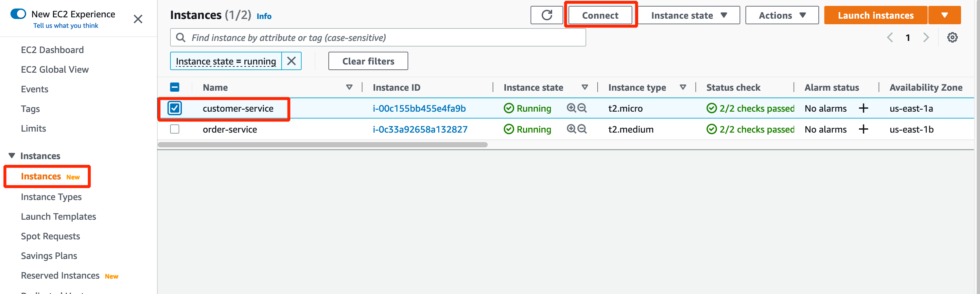
Task: Open table preferences gear icon
Action: (x=952, y=37)
